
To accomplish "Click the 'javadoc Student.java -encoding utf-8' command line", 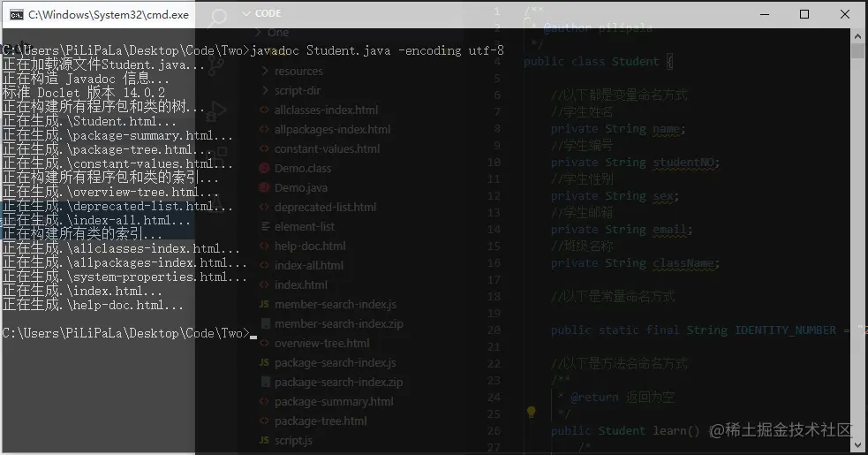I will [378, 50].
